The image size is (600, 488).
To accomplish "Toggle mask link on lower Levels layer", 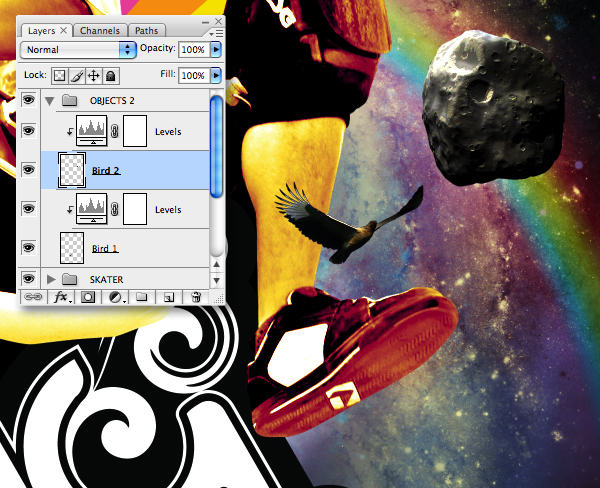I will [x=114, y=209].
